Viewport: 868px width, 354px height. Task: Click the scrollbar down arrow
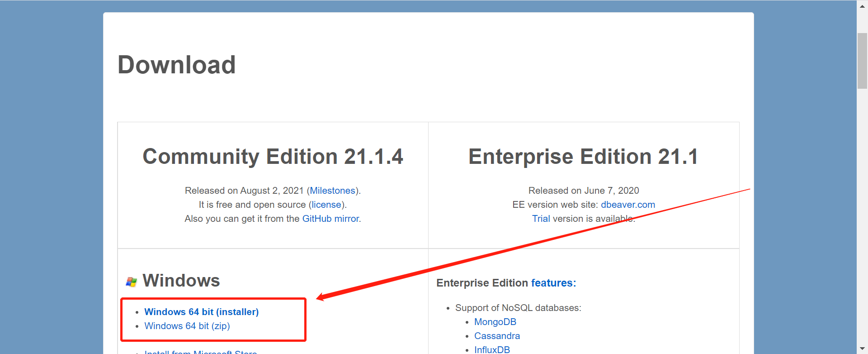tap(862, 349)
